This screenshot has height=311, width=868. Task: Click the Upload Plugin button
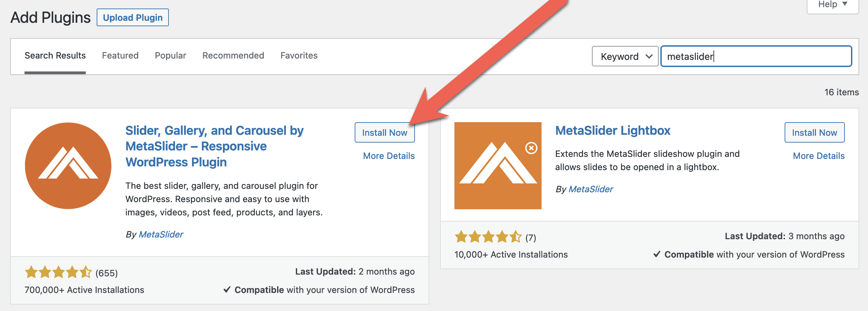133,18
